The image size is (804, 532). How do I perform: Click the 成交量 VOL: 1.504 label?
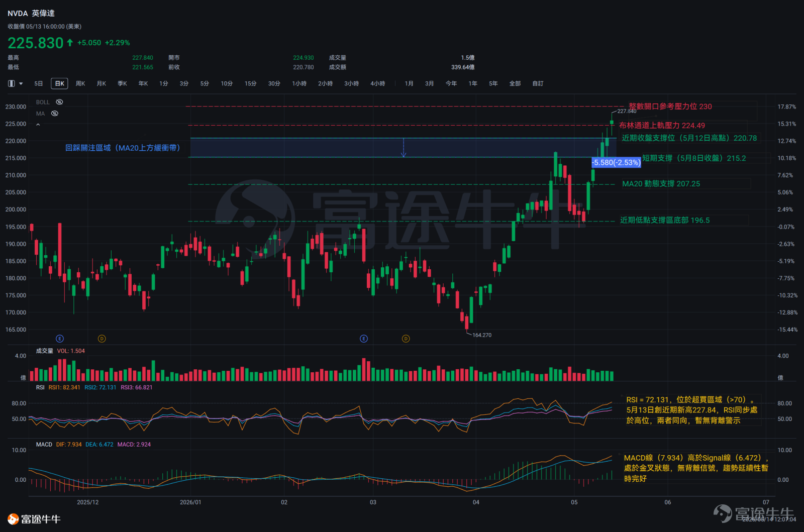click(x=60, y=351)
